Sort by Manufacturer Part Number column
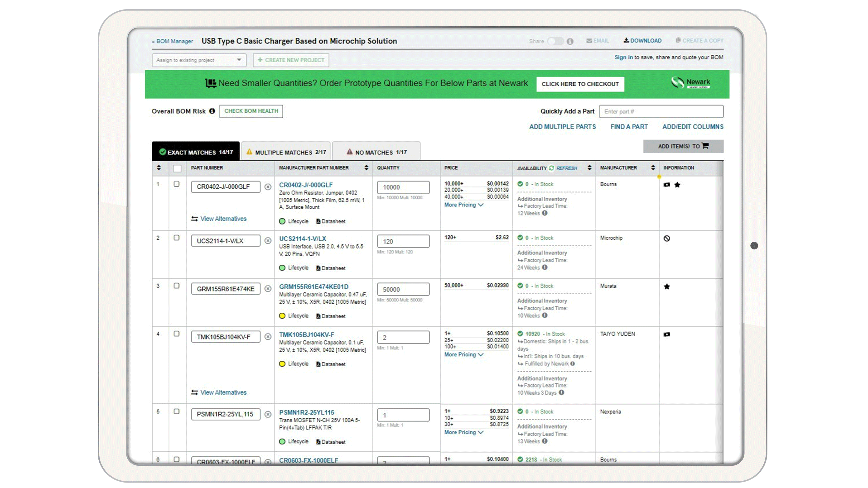The image size is (868, 488). (x=366, y=168)
